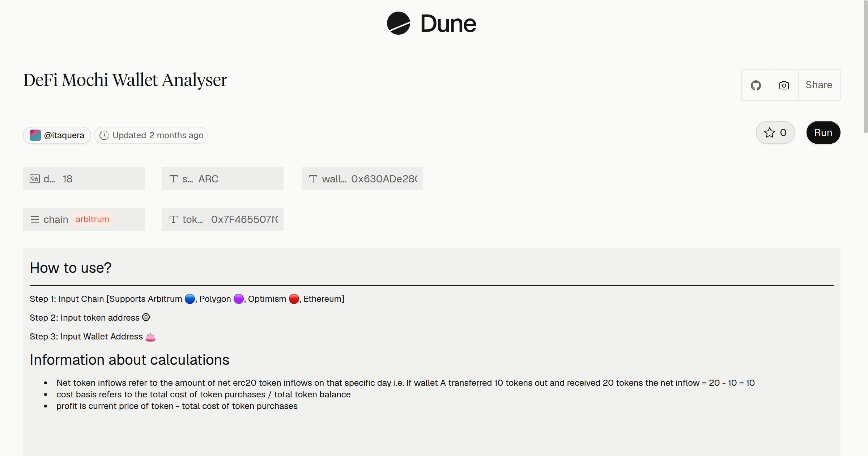The height and width of the screenshot is (456, 868).
Task: Click the text-type icon in symbol field
Action: click(174, 179)
